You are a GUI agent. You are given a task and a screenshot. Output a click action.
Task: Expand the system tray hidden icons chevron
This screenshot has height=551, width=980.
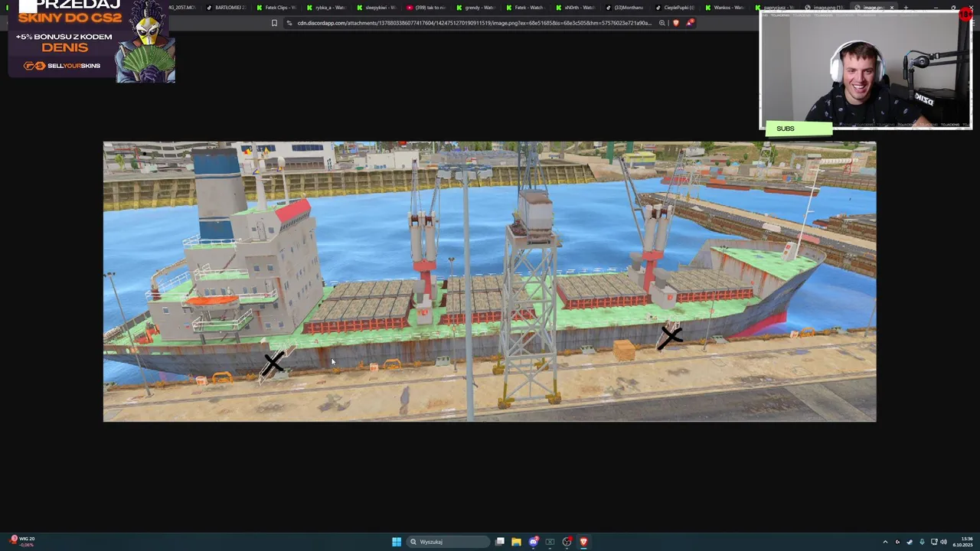(x=885, y=542)
